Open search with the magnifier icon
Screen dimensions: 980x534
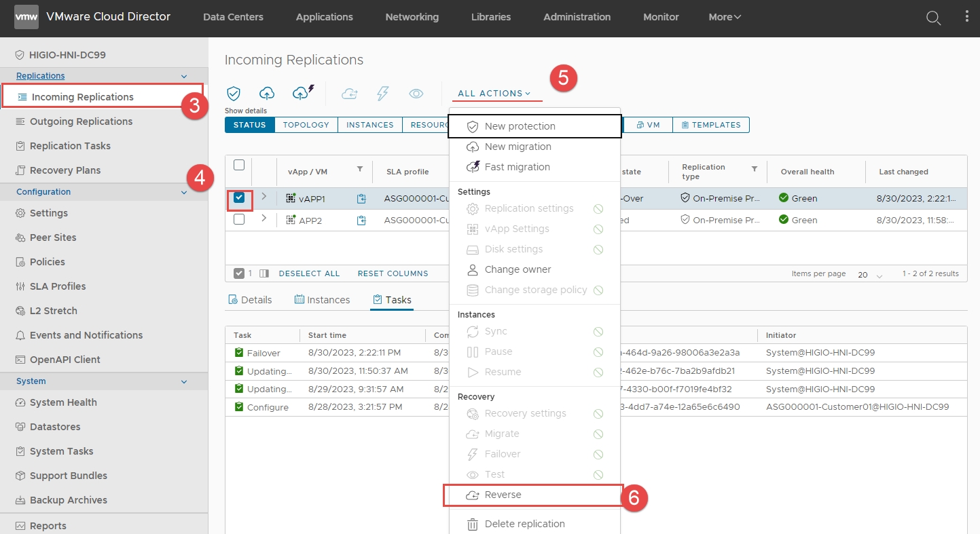(934, 18)
